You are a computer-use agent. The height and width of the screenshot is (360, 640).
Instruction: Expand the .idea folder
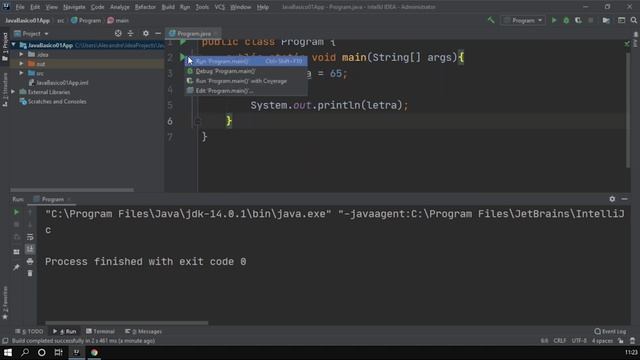(x=21, y=54)
